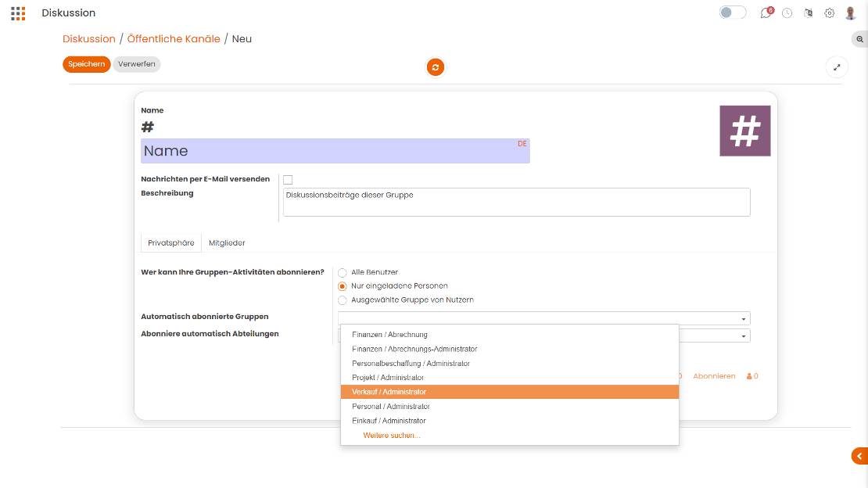
Task: Click the orange side panel arrow
Action: 859,456
